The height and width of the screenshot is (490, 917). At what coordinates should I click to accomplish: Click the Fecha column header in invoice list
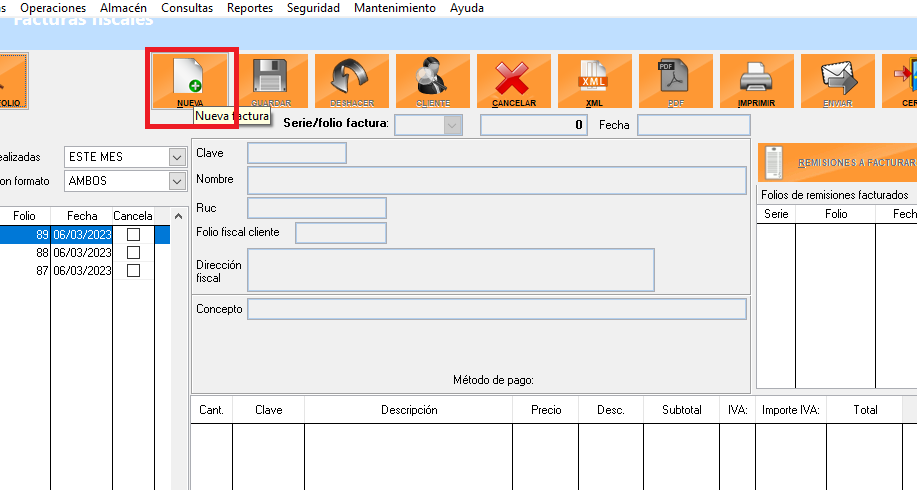coord(82,216)
